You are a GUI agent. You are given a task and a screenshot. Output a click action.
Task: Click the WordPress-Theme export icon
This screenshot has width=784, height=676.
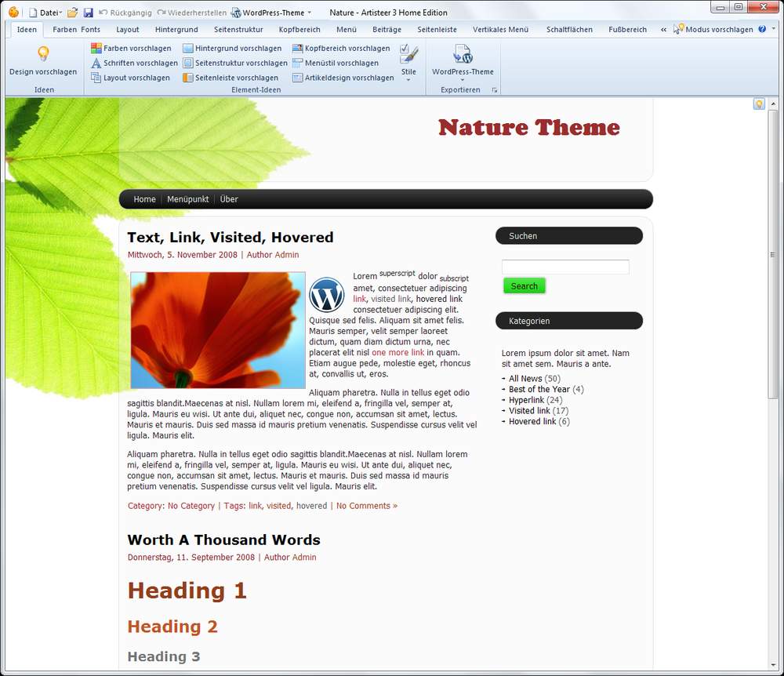(x=463, y=54)
